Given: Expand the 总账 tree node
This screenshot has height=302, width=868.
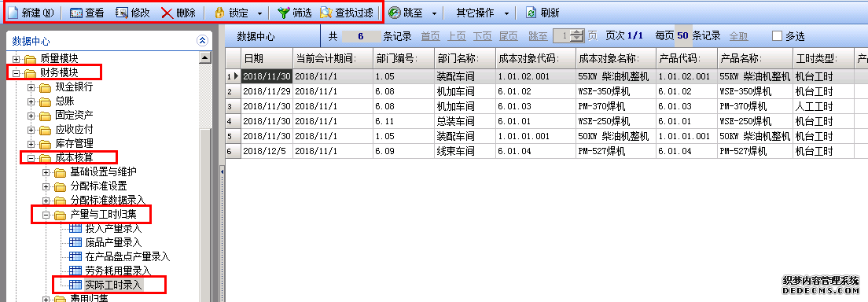Looking at the screenshot, I should [31, 101].
